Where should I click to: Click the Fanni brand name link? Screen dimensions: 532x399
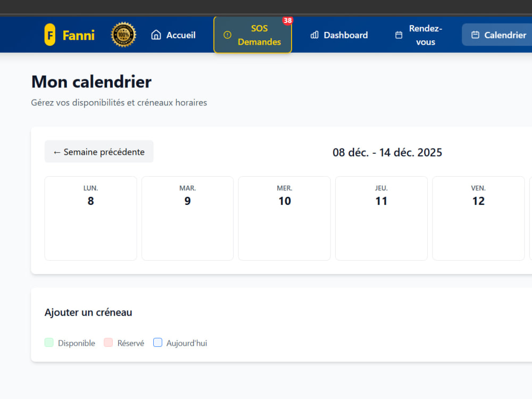click(x=78, y=35)
